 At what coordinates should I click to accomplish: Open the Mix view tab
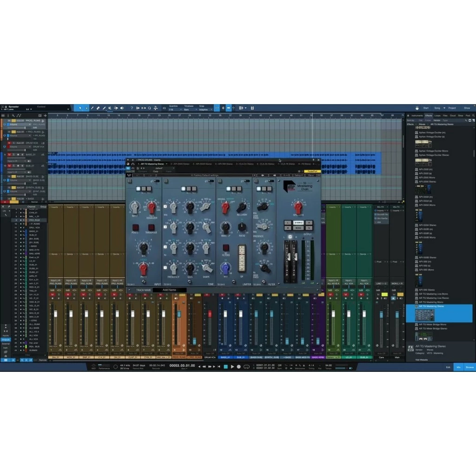pyautogui.click(x=458, y=367)
